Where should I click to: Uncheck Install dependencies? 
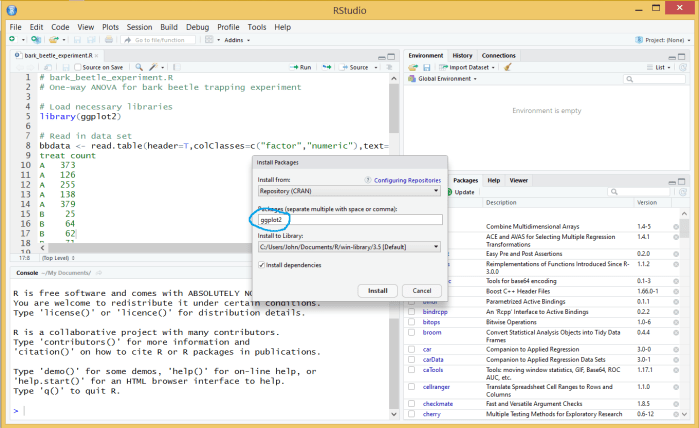point(261,265)
